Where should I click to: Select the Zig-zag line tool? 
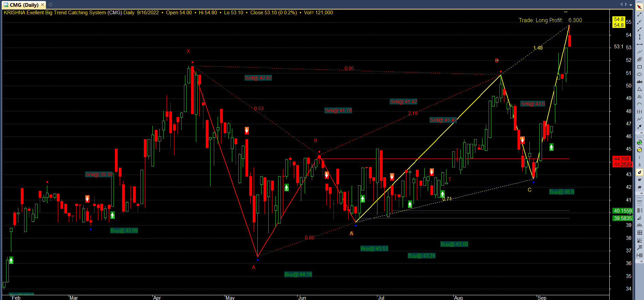tap(640, 119)
